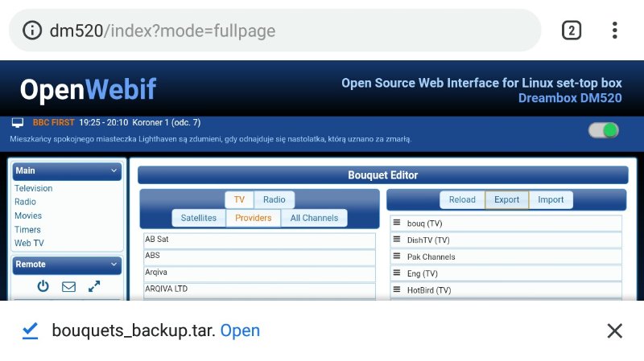The width and height of the screenshot is (644, 361).
Task: Click the Export button
Action: click(x=506, y=199)
